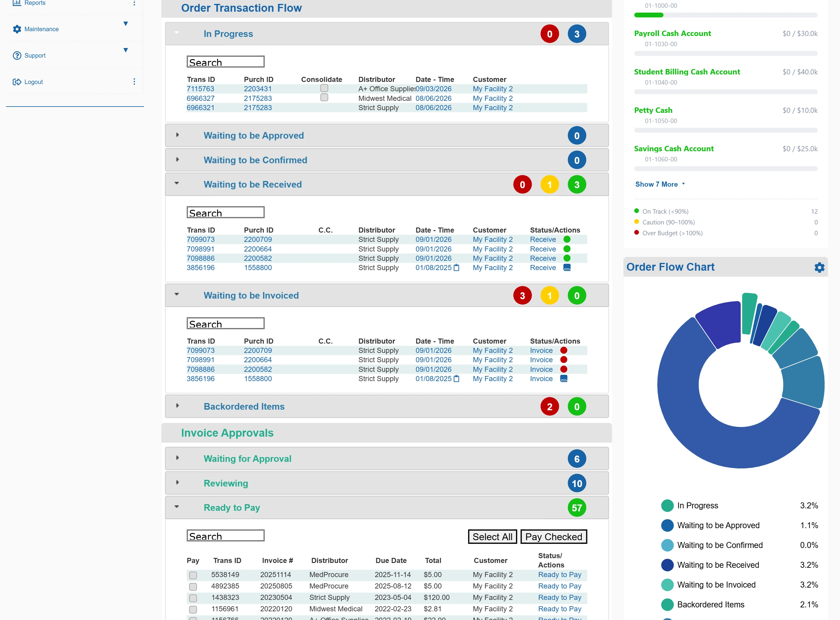Tick Pay checkbox for invoice 20230504
Viewport: 840px width, 620px height.
point(193,598)
